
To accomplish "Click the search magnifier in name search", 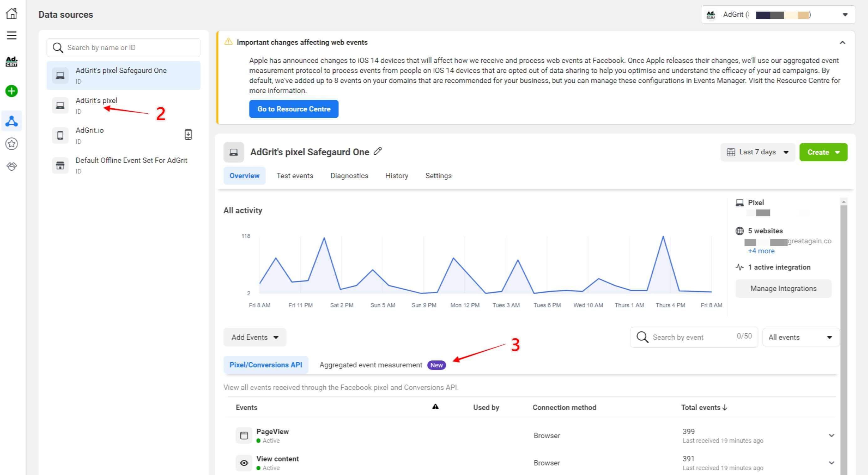I will [x=58, y=48].
